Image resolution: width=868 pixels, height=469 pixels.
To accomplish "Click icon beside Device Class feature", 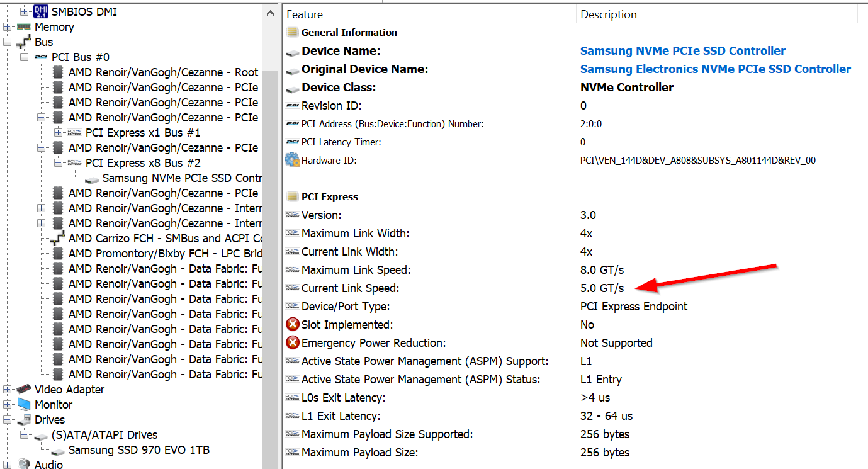I will click(x=292, y=89).
